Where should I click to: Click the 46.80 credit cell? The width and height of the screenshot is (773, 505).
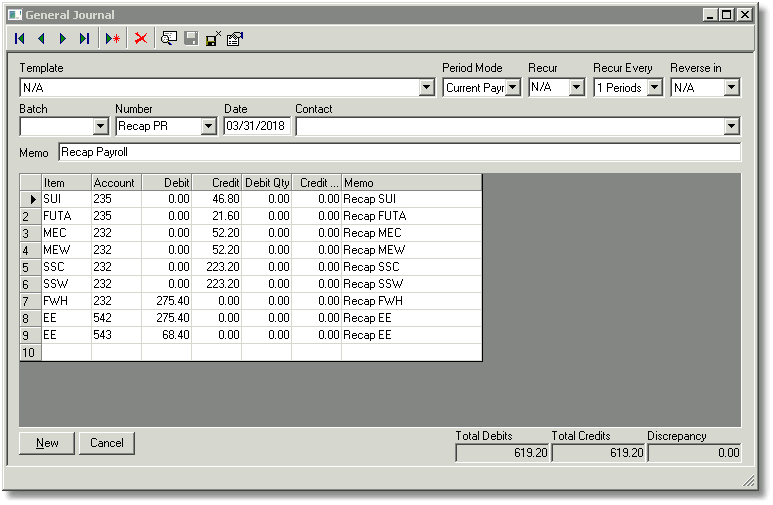[x=216, y=199]
